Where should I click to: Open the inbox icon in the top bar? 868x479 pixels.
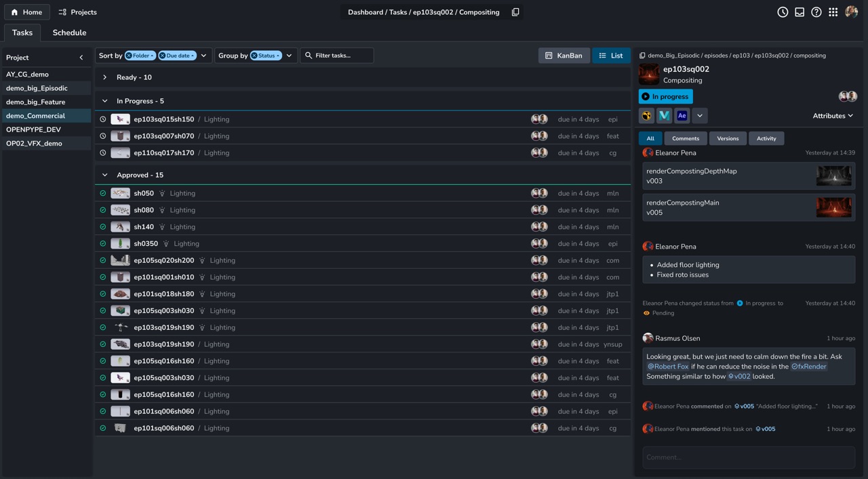pos(800,12)
